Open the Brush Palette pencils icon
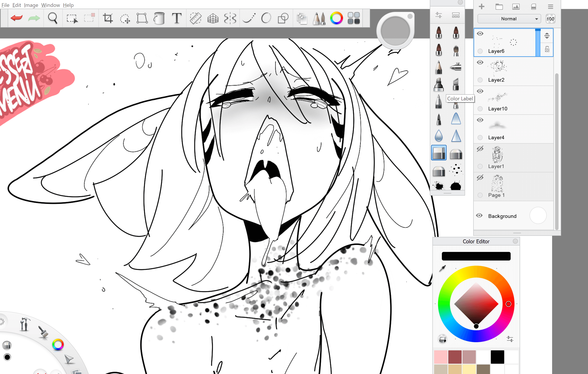 [x=319, y=18]
